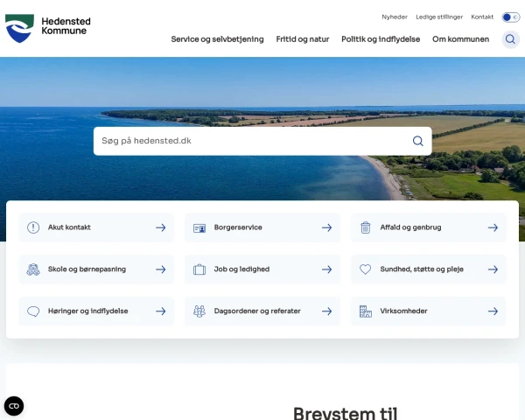Screen dimensions: 525x420
Task: Click the Affald og genbrug trash icon
Action: click(x=366, y=227)
